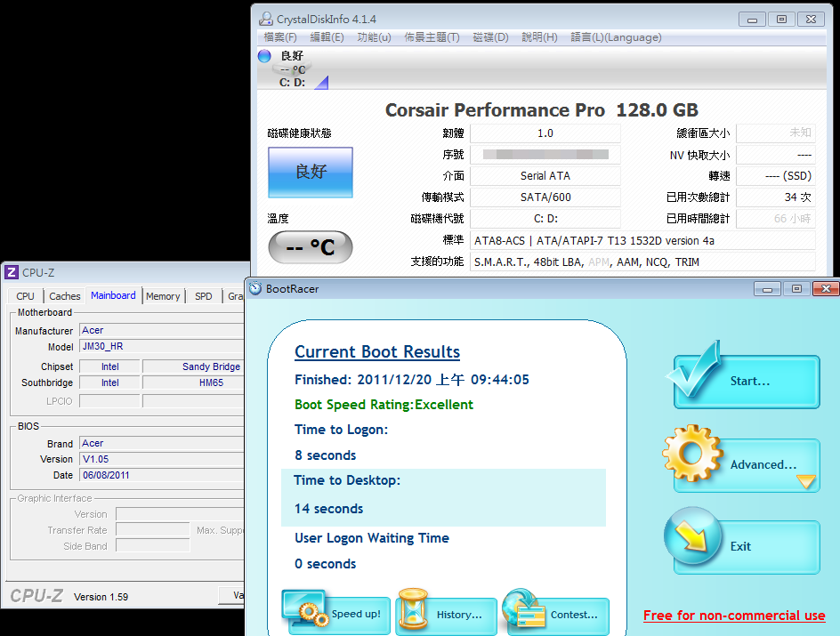Click the CPU-Z Version 1.59 text

[101, 597]
